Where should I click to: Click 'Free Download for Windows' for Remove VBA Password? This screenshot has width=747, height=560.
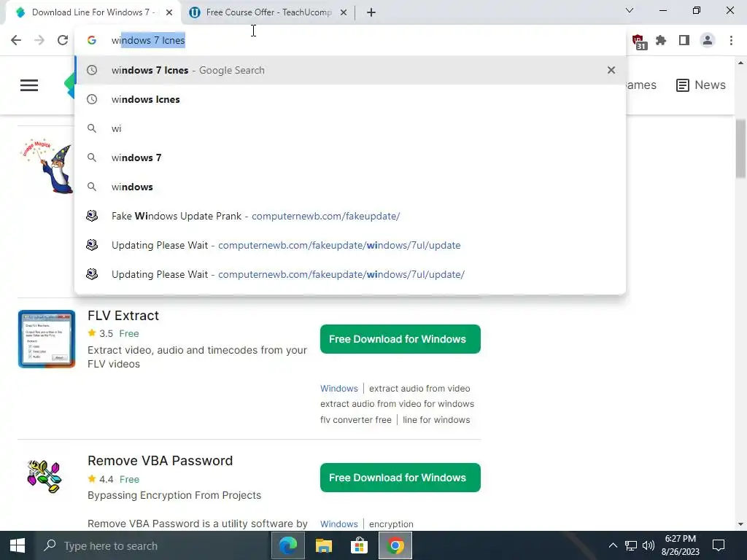(x=400, y=478)
